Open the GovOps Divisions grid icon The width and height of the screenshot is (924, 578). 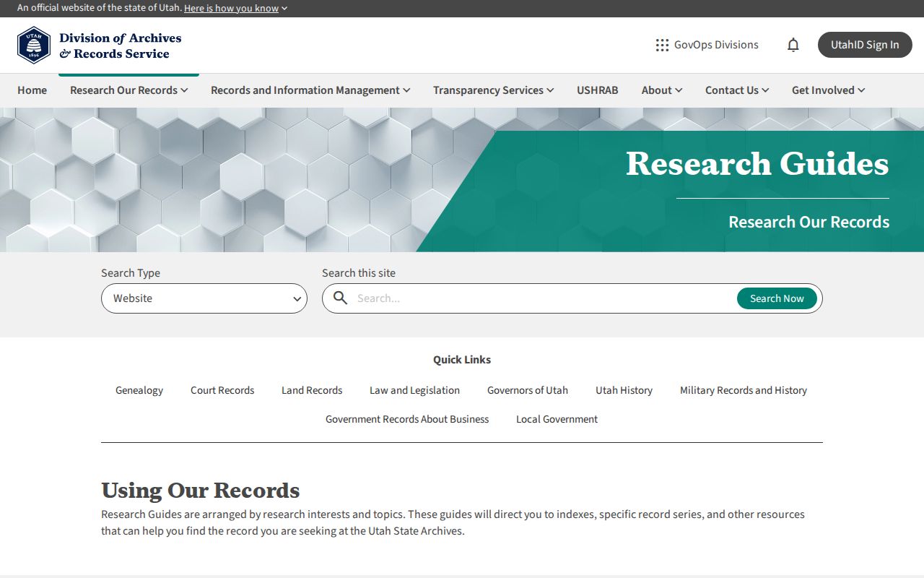662,45
